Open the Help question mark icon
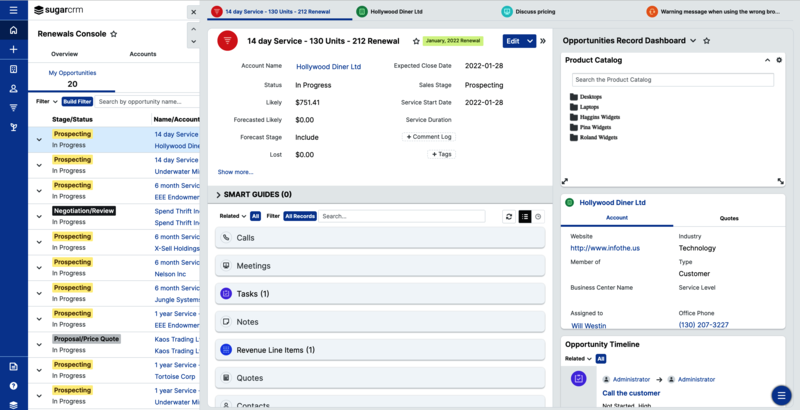Image resolution: width=800 pixels, height=410 pixels. point(13,385)
